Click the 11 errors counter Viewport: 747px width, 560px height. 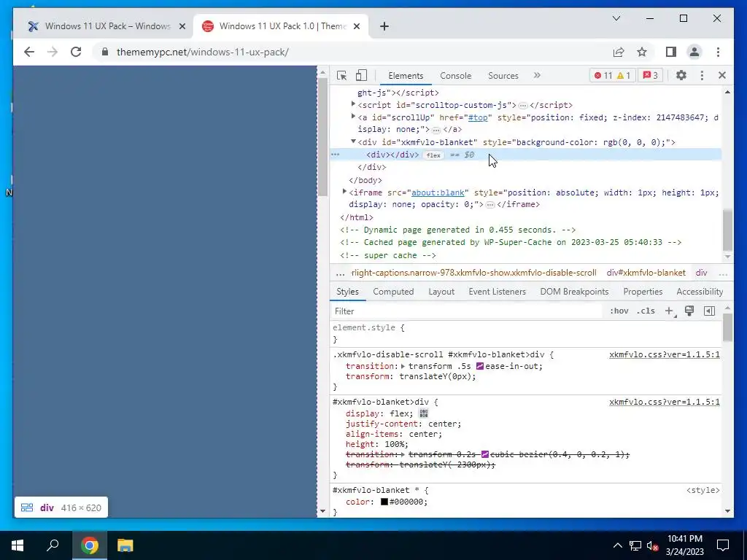[603, 75]
